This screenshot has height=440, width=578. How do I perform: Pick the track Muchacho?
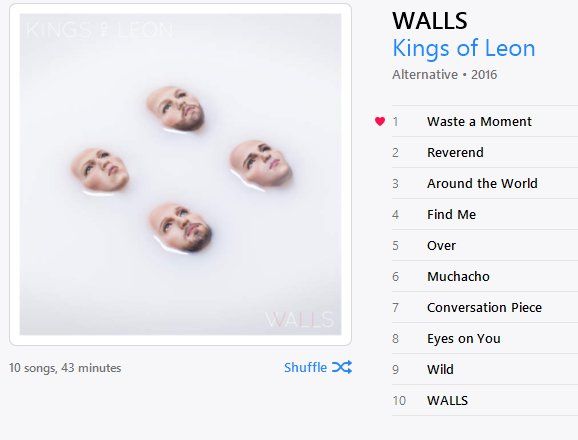pos(458,276)
